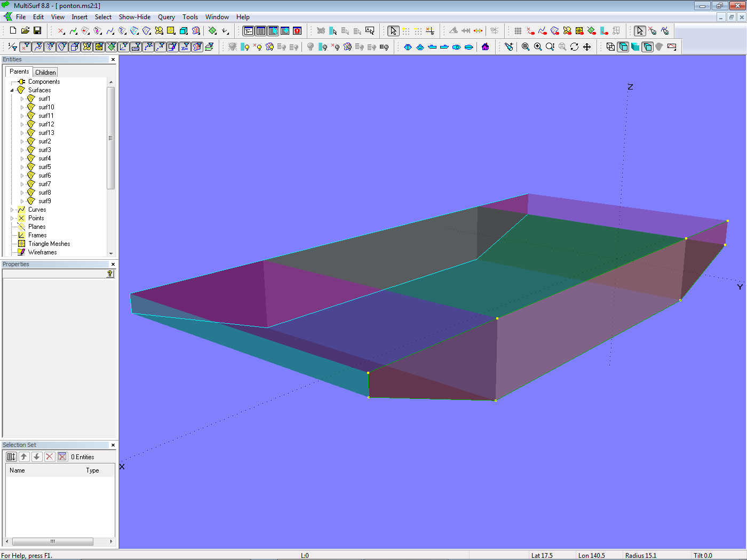Select the Pan view four-arrow icon
Screen dimensions: 747x560
pyautogui.click(x=587, y=47)
